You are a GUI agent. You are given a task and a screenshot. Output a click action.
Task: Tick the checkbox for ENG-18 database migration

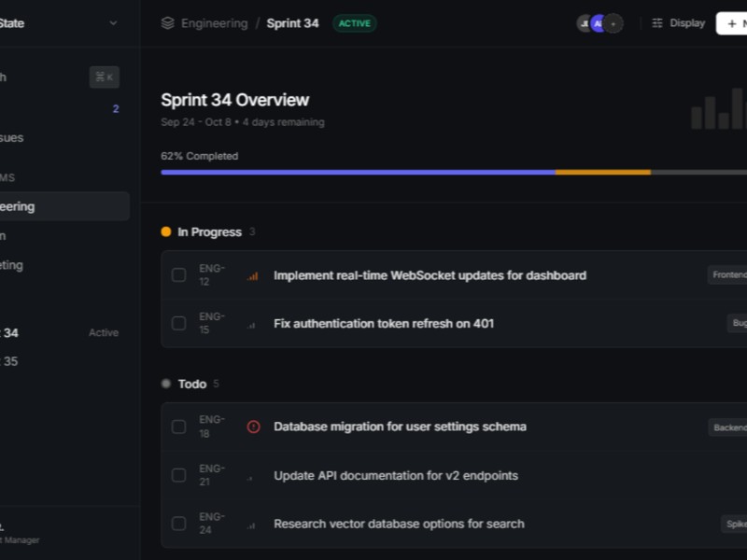178,427
